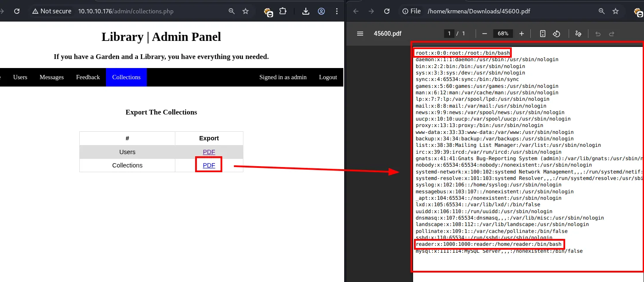This screenshot has height=282, width=644.
Task: Go forward in the PDF browser window
Action: coord(371,11)
